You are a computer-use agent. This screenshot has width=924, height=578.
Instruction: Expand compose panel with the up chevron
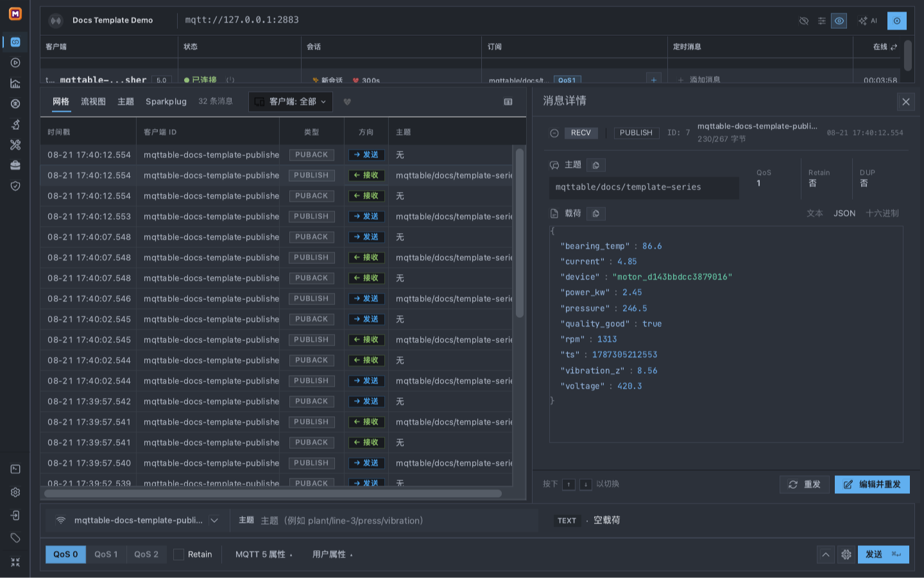tap(826, 554)
